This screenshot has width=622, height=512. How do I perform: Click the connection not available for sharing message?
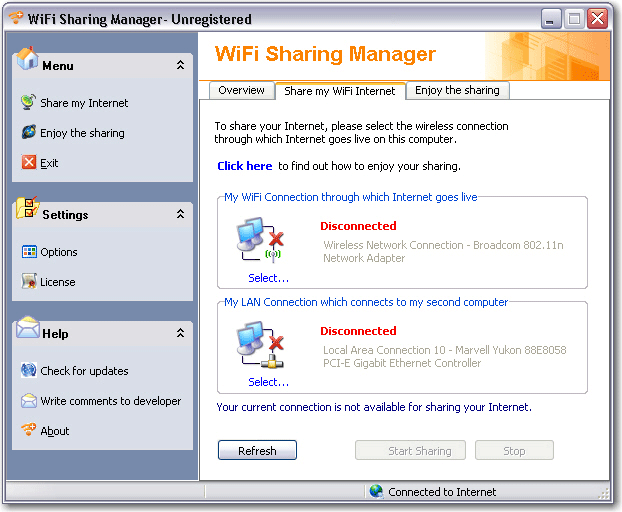click(x=374, y=407)
